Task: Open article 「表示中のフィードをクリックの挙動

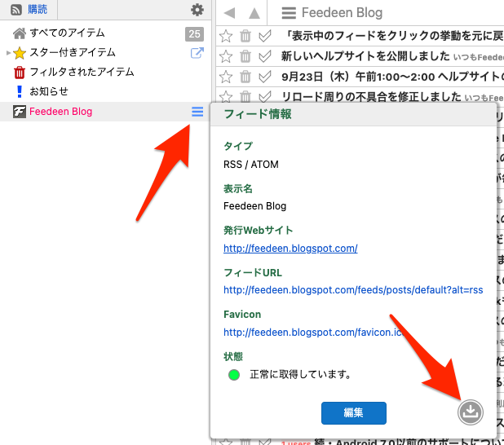Action: click(x=395, y=36)
